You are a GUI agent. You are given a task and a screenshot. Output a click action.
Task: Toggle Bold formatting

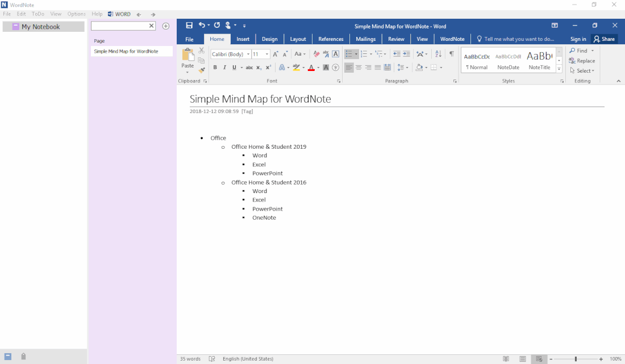click(215, 68)
